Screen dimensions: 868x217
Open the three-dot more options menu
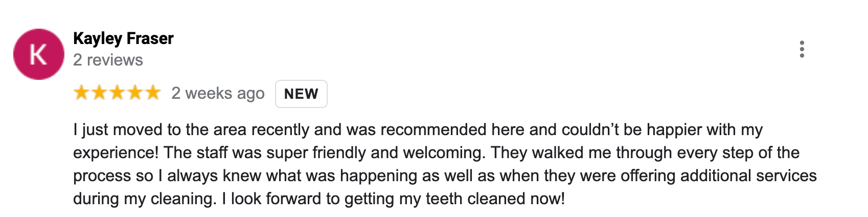[x=802, y=49]
